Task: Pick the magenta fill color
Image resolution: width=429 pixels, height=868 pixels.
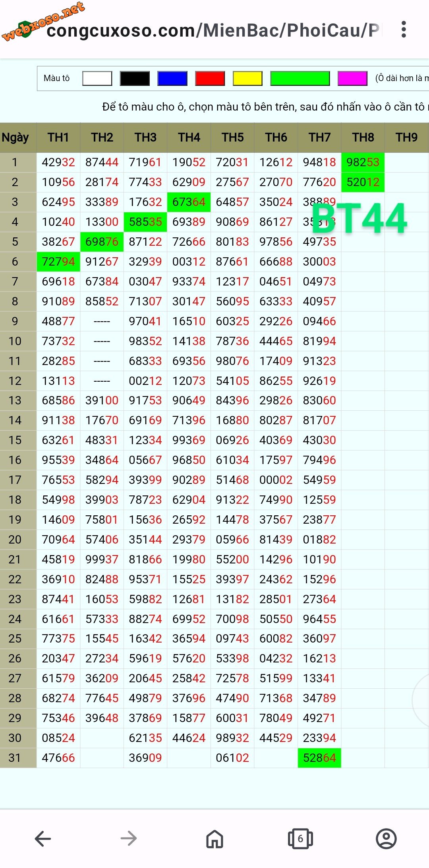Action: [352, 78]
